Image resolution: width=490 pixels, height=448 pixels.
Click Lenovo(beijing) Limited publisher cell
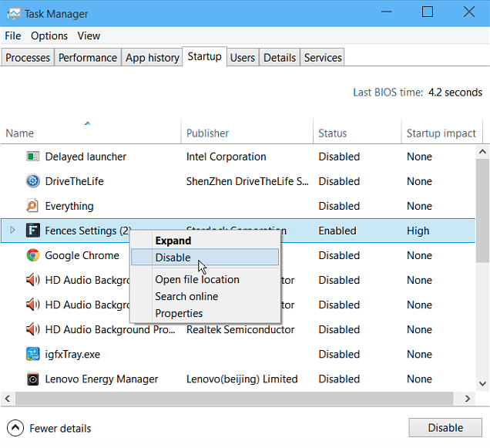tap(242, 379)
